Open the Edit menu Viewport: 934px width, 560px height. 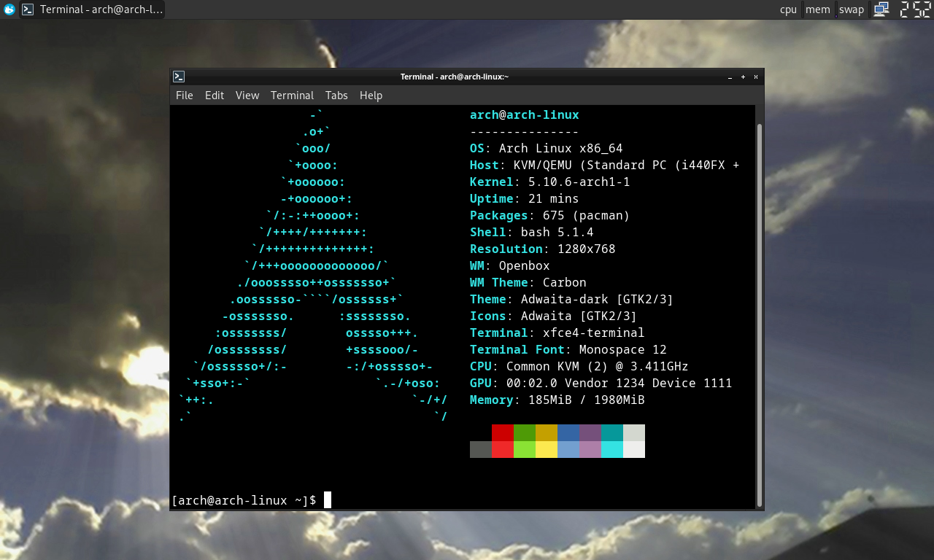215,96
